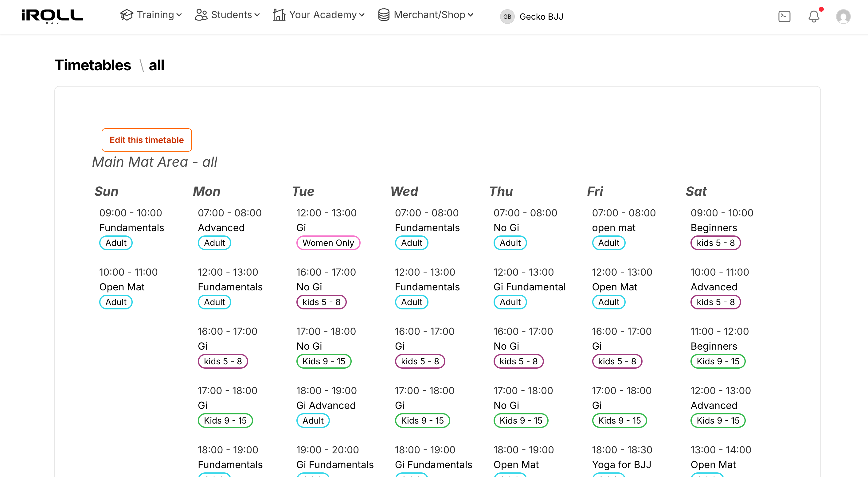Expand the Students dropdown chevron
The width and height of the screenshot is (868, 477).
click(257, 15)
